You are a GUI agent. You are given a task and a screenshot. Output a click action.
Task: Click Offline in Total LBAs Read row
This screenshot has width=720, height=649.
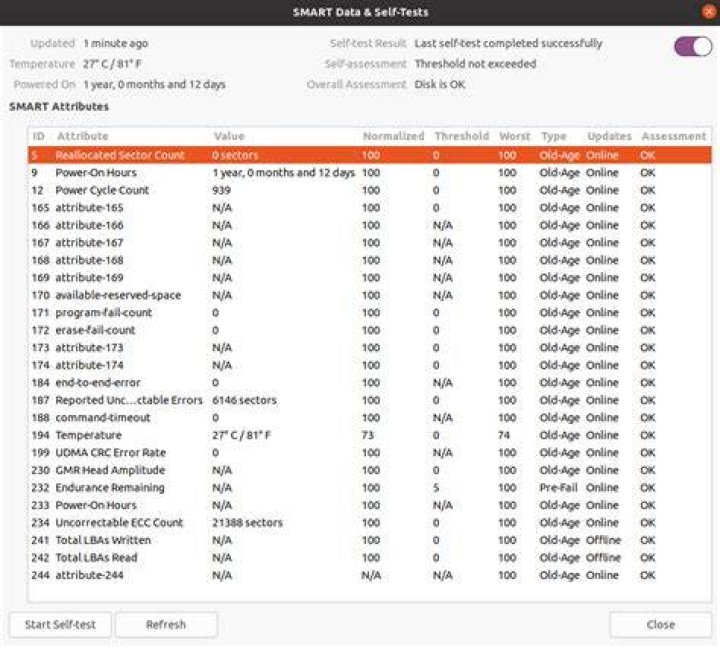pyautogui.click(x=603, y=558)
